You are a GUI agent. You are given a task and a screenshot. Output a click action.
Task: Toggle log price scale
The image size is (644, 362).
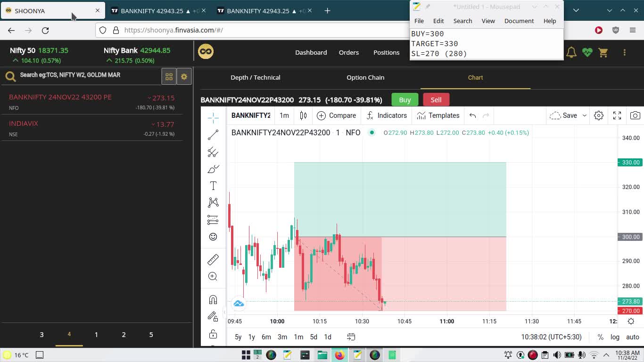point(615,337)
